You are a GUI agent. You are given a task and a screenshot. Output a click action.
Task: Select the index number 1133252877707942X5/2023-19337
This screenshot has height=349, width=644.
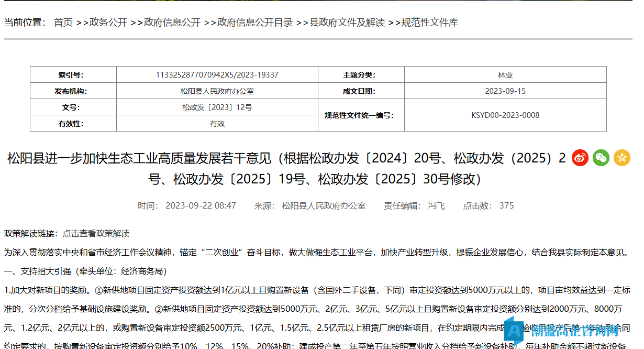tap(216, 74)
